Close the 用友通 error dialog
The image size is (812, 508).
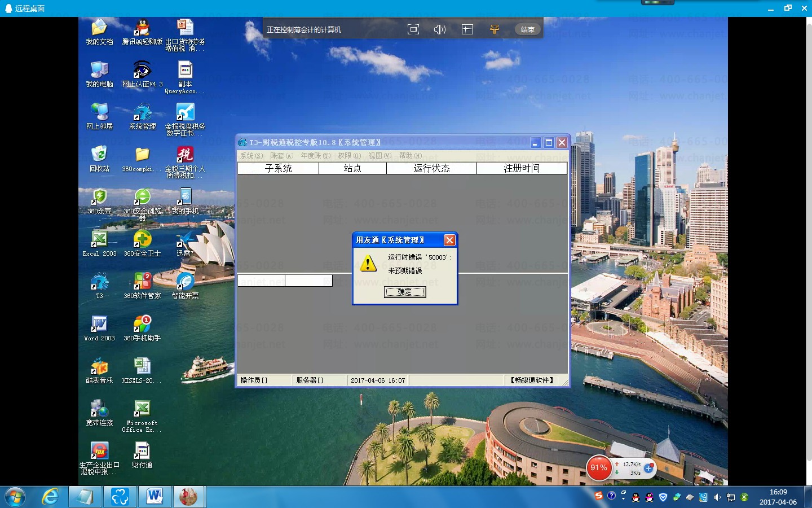[x=449, y=240]
